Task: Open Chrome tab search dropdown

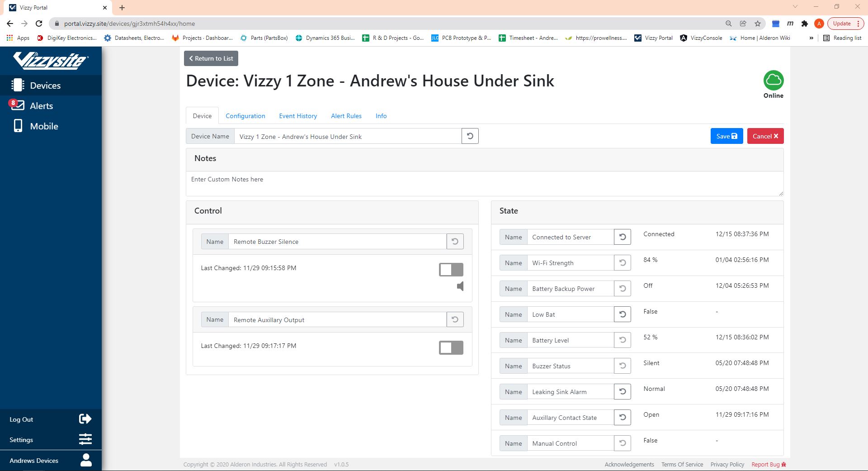Action: (795, 7)
